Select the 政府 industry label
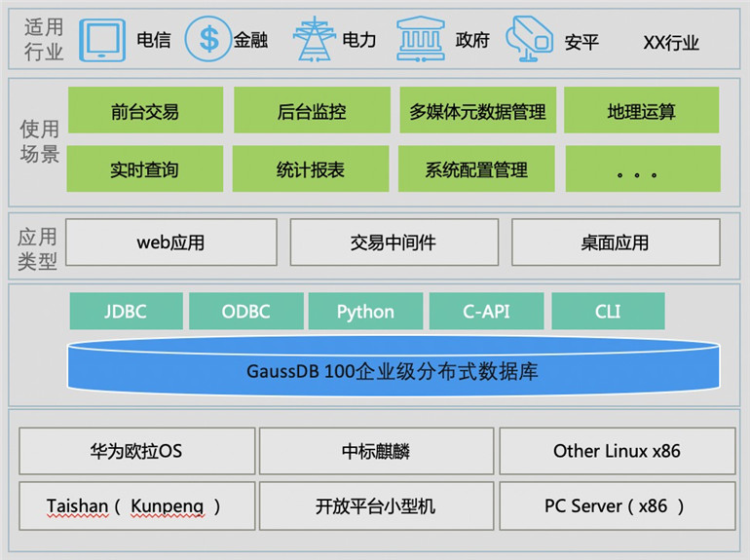The height and width of the screenshot is (560, 750). (x=472, y=40)
